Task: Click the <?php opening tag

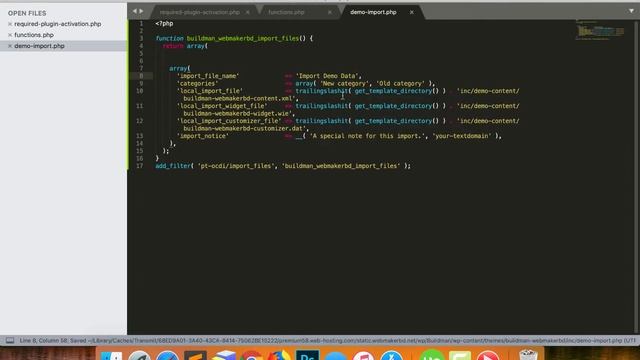Action: pos(164,23)
